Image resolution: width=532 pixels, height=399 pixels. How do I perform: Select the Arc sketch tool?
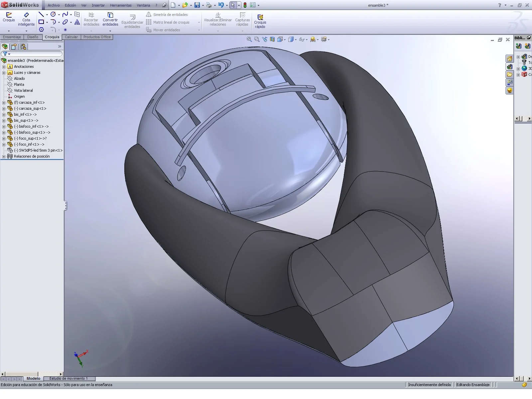[53, 22]
